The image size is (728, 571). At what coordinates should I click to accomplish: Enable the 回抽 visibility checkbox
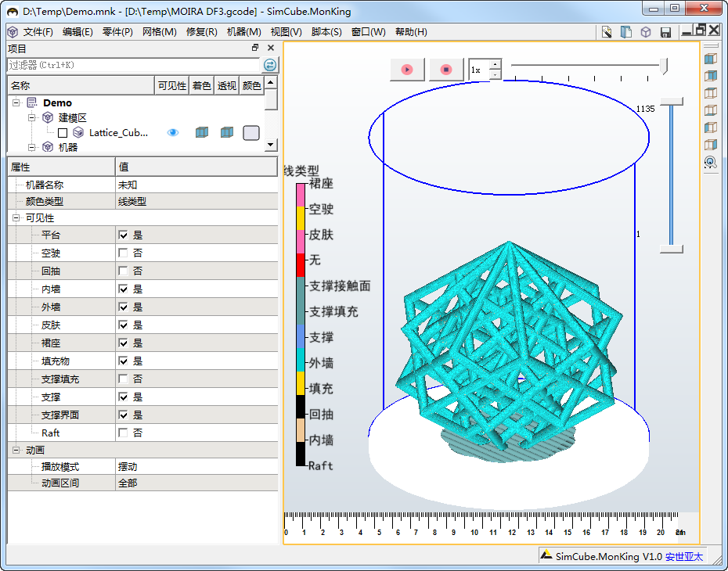[x=123, y=271]
